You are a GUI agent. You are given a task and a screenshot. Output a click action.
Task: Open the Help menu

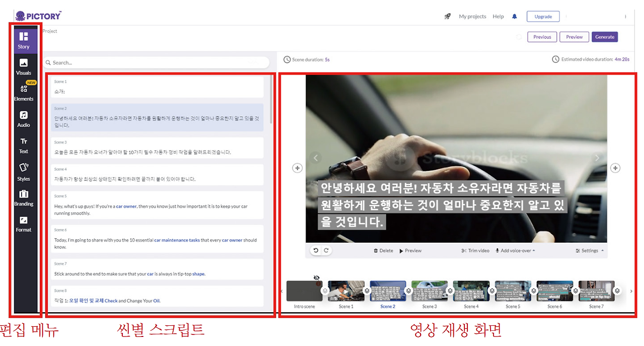(498, 17)
